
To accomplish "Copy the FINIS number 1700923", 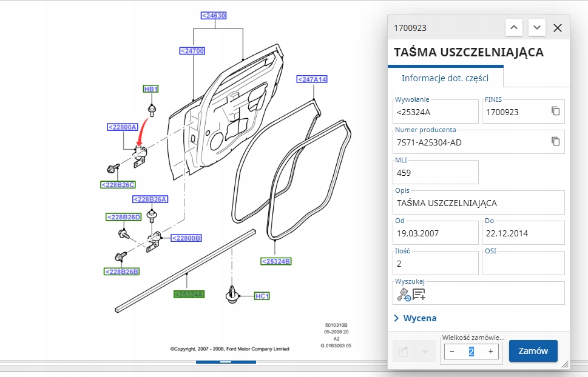I will [x=555, y=111].
